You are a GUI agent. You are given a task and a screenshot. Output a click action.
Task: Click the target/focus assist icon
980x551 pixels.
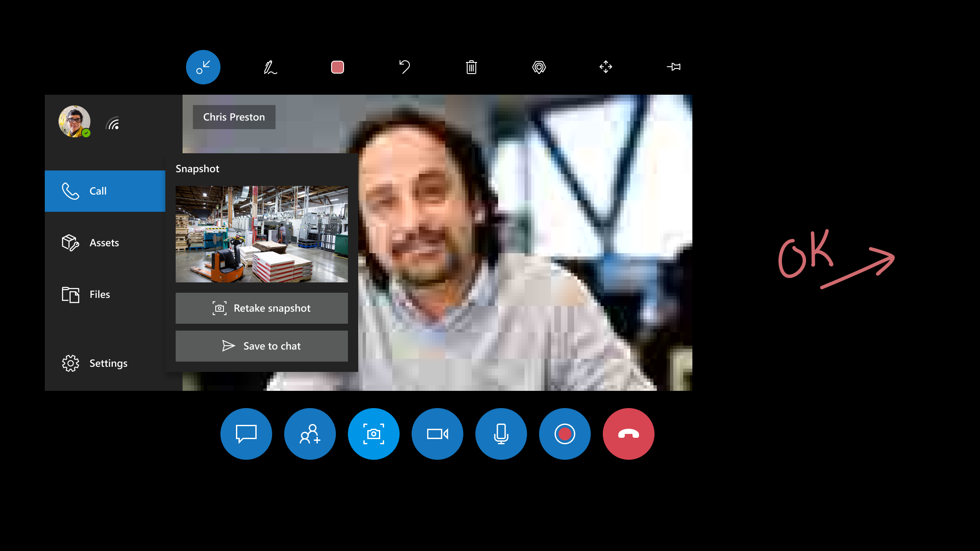pos(539,67)
